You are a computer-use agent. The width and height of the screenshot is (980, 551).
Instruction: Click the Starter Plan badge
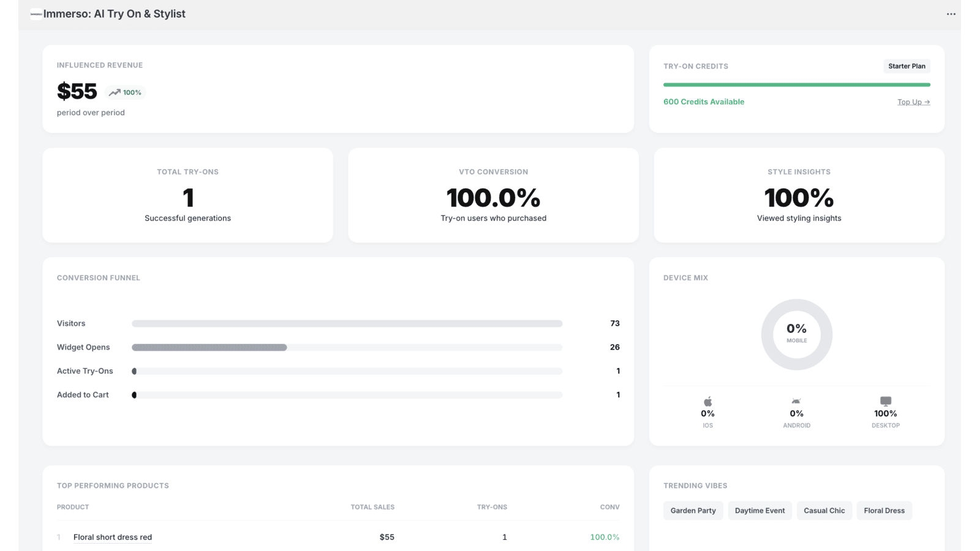[x=907, y=66]
